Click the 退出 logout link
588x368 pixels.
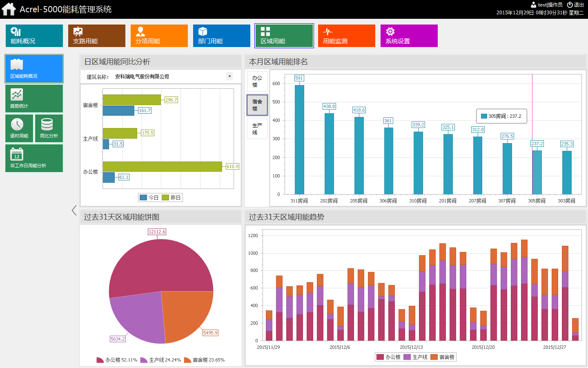(576, 5)
